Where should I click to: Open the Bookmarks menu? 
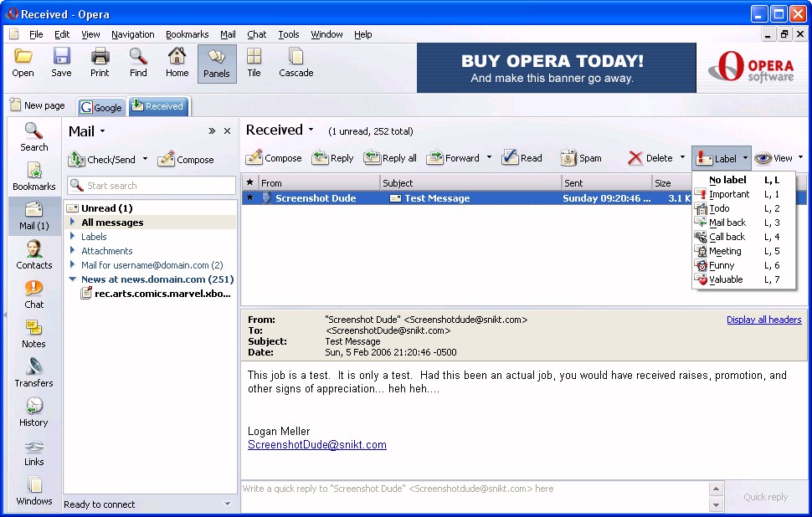tap(187, 34)
